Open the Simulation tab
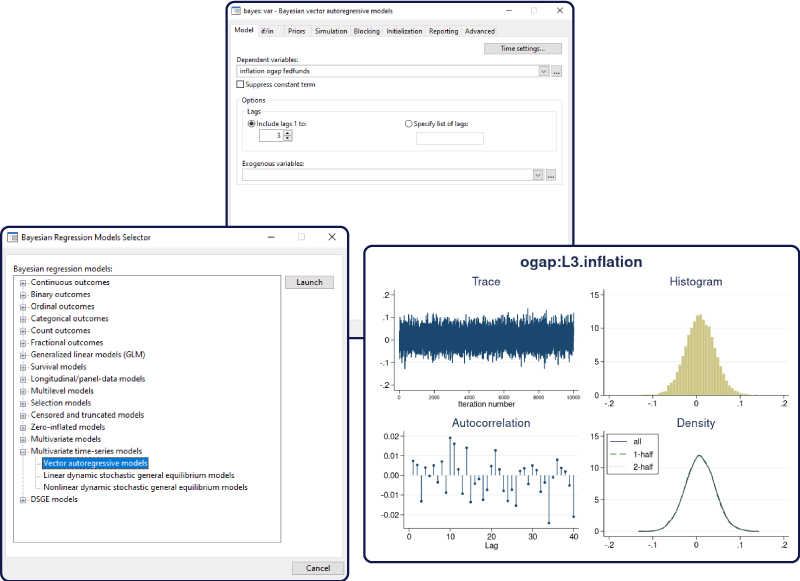The width and height of the screenshot is (800, 581). pyautogui.click(x=331, y=31)
